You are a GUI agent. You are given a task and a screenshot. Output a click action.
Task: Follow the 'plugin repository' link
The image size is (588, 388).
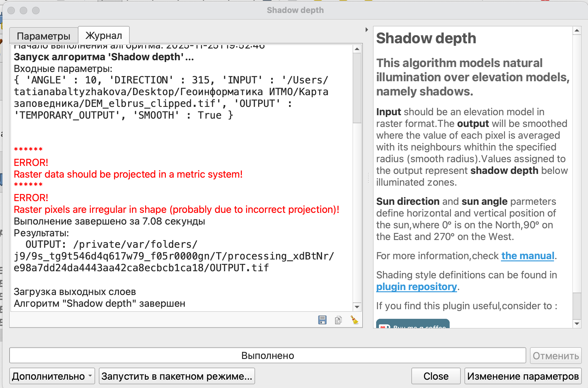point(416,287)
